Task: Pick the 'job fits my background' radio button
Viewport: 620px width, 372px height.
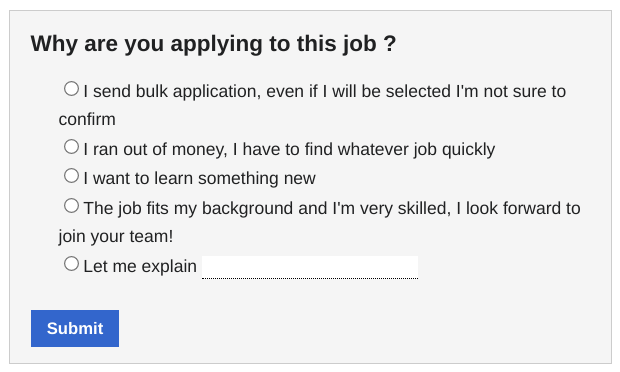Action: (72, 206)
